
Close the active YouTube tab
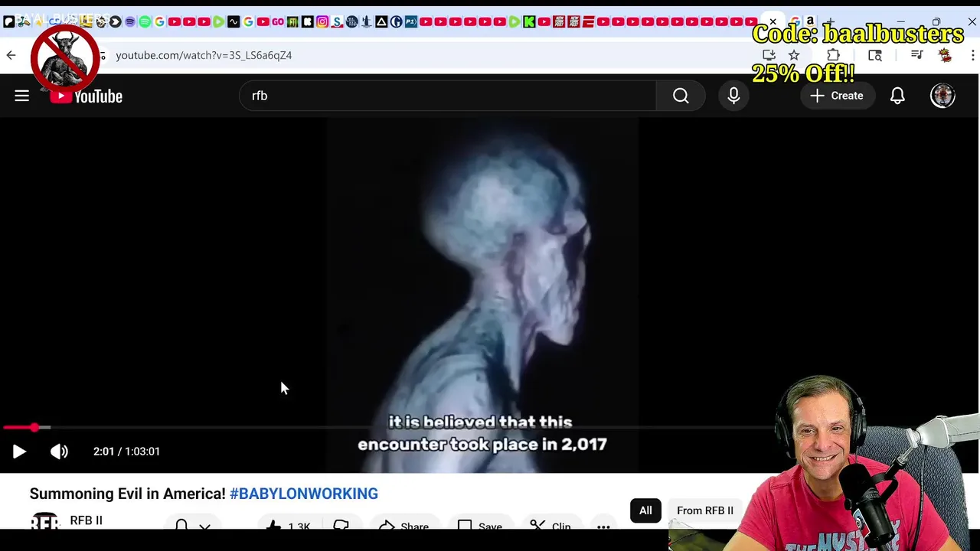(x=773, y=21)
